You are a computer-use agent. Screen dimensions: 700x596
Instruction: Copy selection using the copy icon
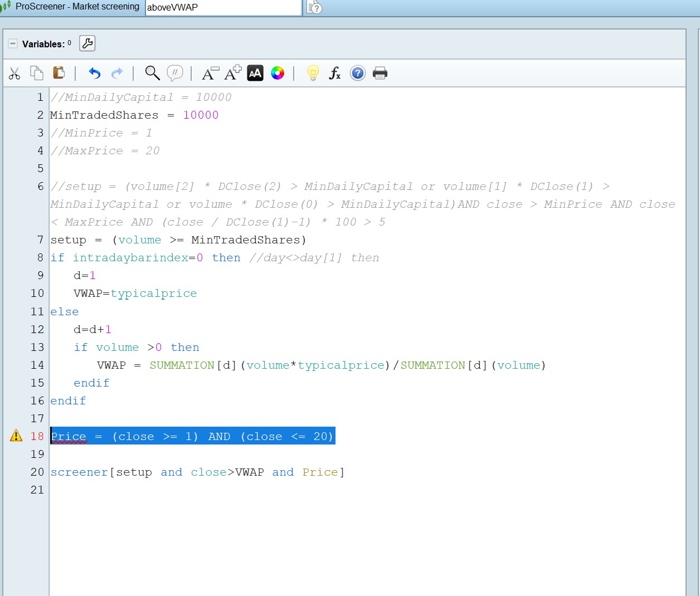coord(37,73)
